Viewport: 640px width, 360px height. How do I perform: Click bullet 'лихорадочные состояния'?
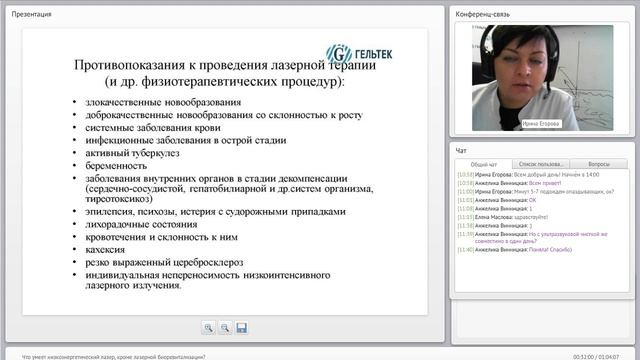pos(141,224)
